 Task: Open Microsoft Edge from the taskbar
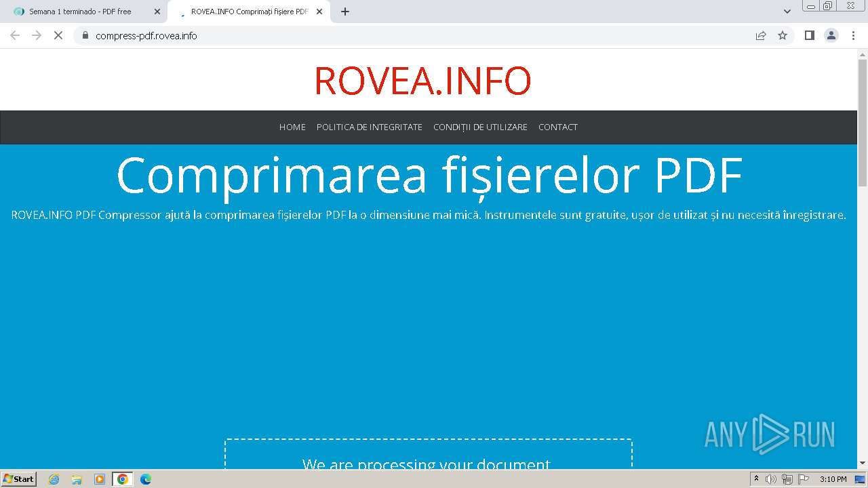point(146,479)
